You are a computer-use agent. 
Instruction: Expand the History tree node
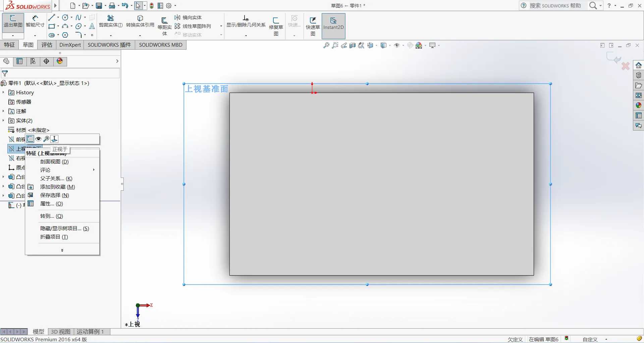click(3, 92)
